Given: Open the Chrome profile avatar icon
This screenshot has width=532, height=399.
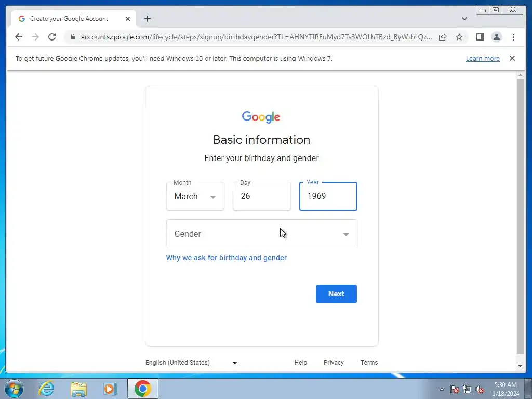Looking at the screenshot, I should coord(497,37).
